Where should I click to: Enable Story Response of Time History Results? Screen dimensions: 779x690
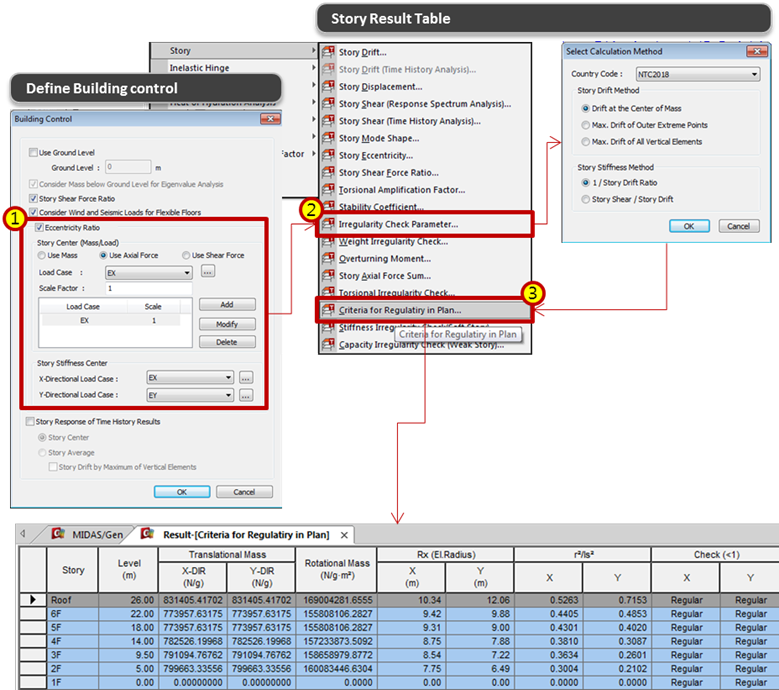click(x=30, y=422)
